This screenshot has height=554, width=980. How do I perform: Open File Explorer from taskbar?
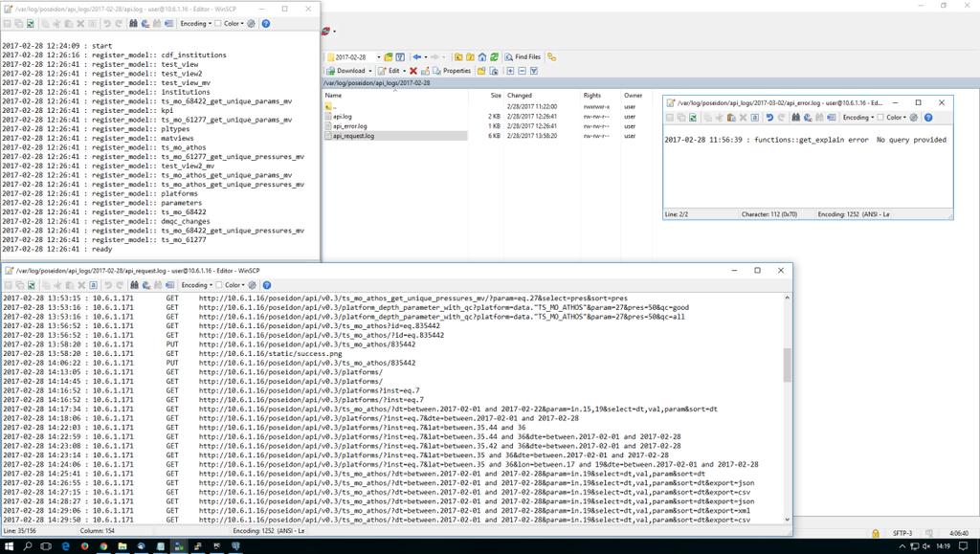[x=122, y=546]
